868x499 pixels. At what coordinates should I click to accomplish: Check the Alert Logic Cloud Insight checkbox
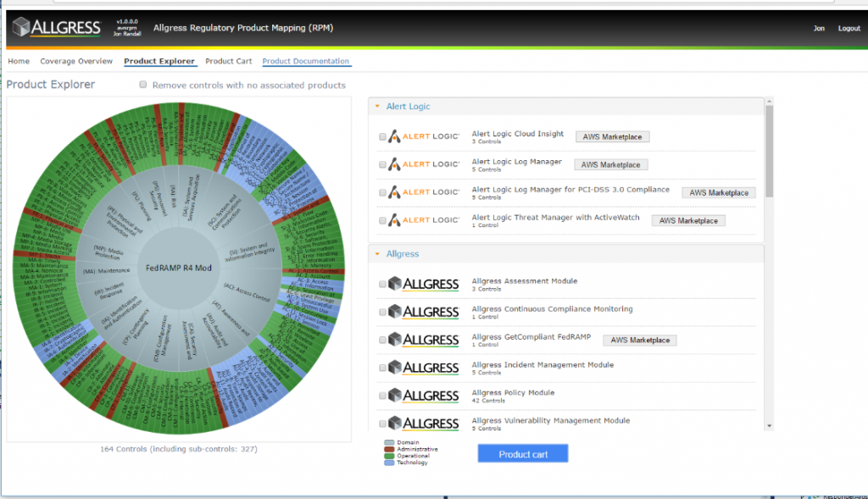(382, 136)
